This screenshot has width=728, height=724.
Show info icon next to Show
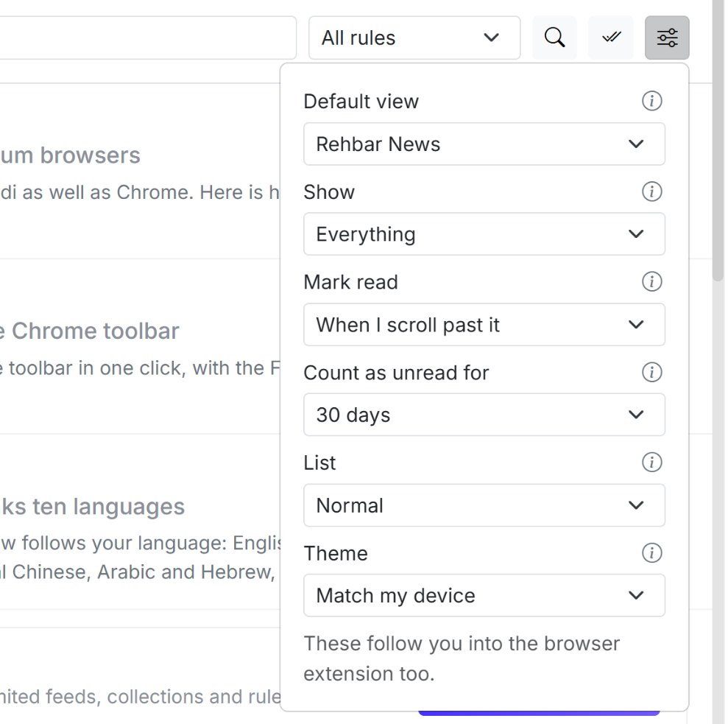(x=652, y=191)
